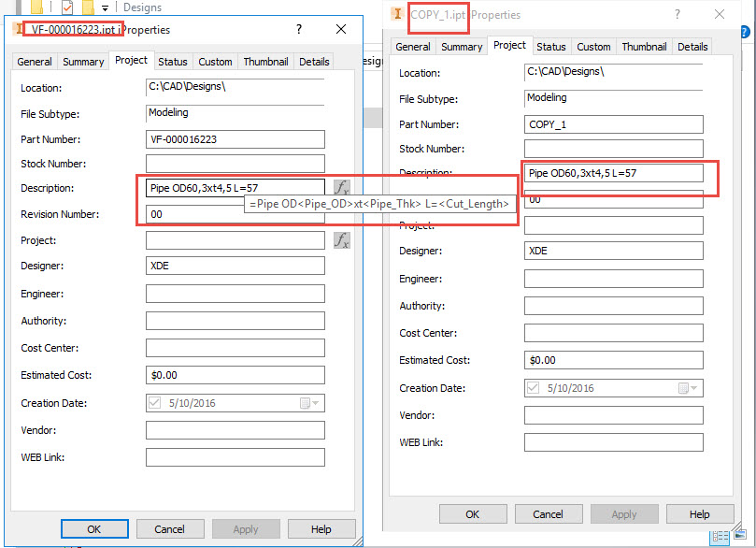Click Help on the COPY_1.ipt properties dialog
Screen dimensions: 756x548
[x=700, y=513]
